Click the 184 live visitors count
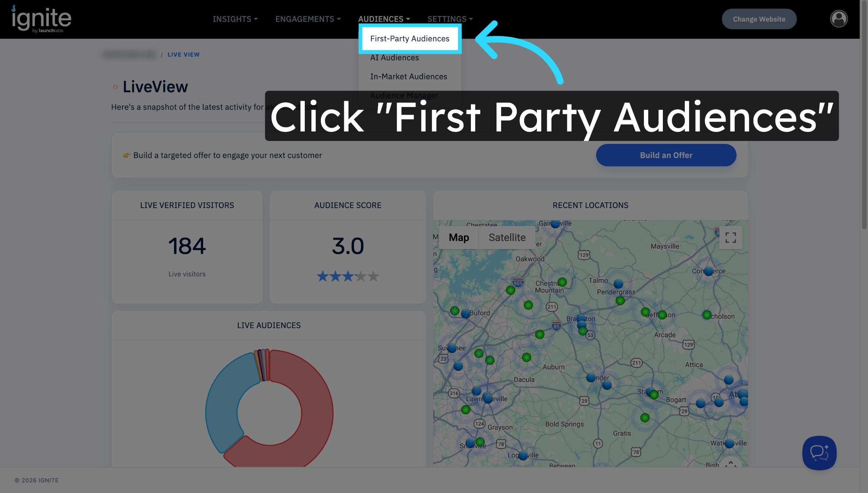Screen dimensions: 868x493 click(187, 246)
